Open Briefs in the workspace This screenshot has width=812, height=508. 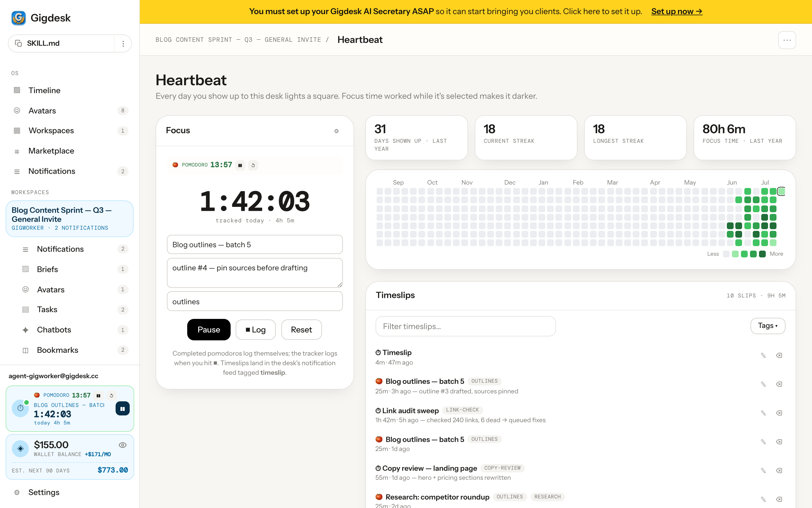click(74, 269)
